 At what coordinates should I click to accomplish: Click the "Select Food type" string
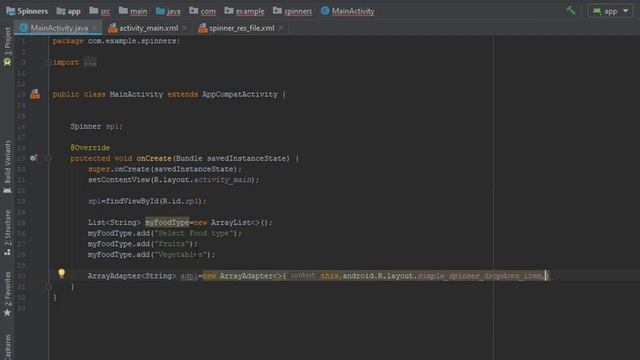(193, 233)
